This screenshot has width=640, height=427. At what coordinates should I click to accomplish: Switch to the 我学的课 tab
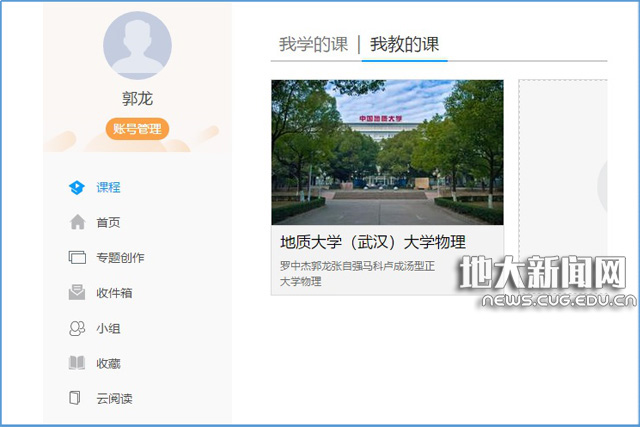(x=313, y=44)
